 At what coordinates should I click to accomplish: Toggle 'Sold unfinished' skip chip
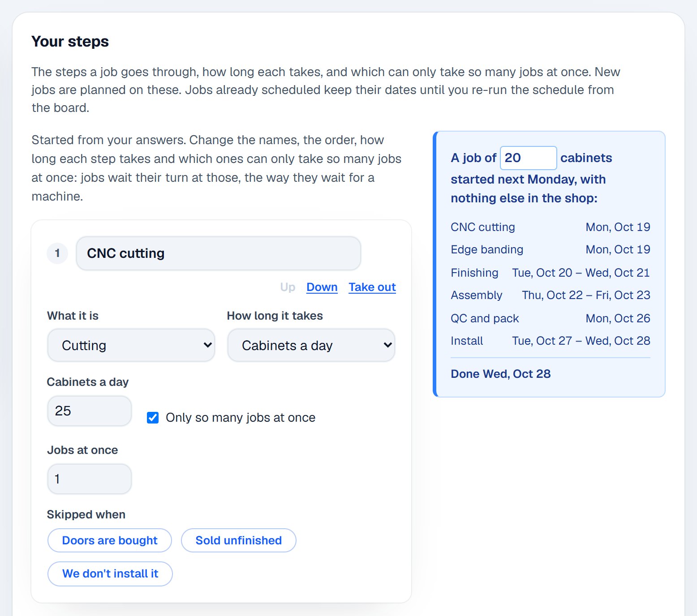(239, 540)
